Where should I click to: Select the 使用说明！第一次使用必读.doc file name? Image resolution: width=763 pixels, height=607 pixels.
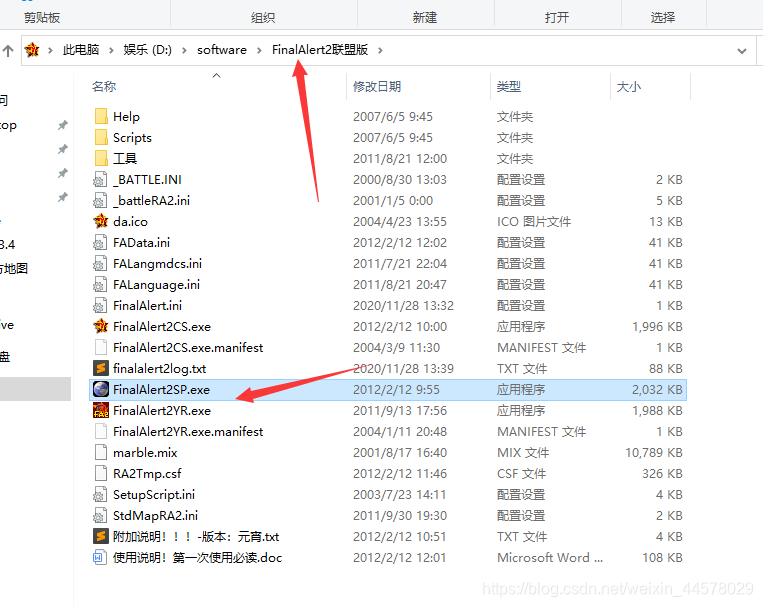[x=198, y=557]
